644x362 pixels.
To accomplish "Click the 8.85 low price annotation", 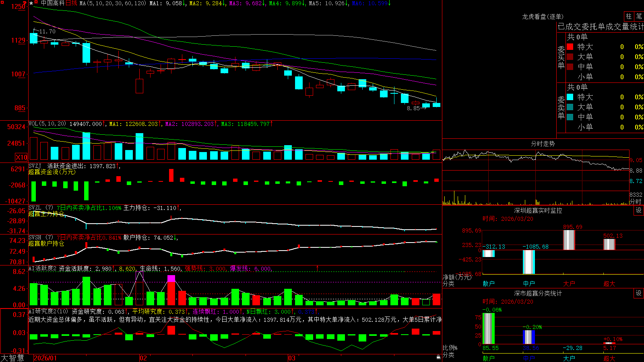I will pyautogui.click(x=413, y=108).
